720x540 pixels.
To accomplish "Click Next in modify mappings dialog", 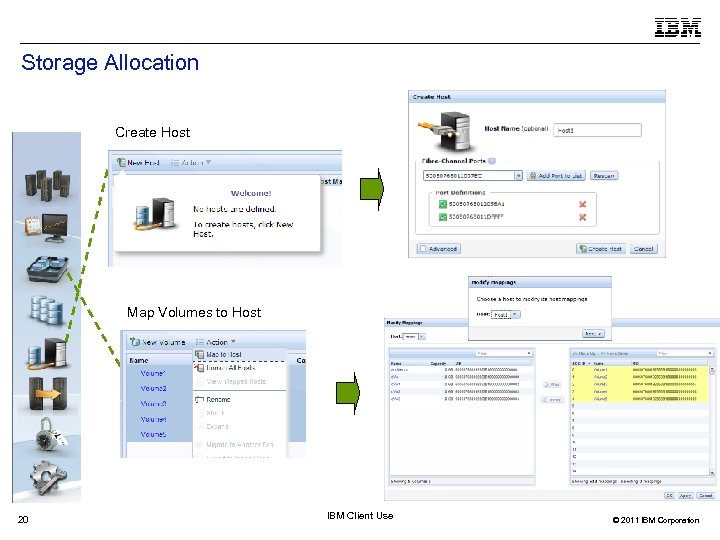I will tap(593, 333).
